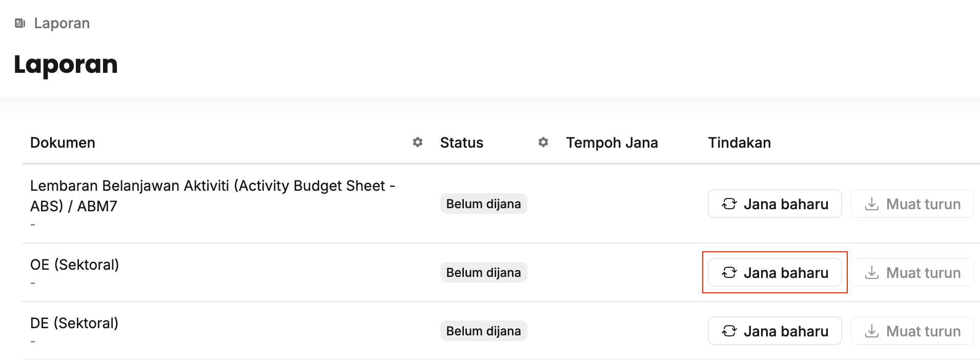Click Belum dijana badge in DE row
This screenshot has height=360, width=980.
tap(483, 331)
